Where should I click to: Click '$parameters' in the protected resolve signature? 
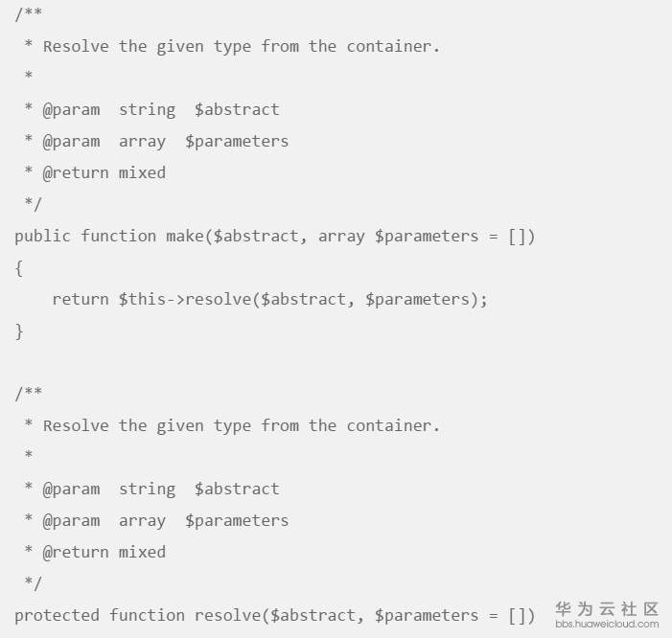tap(427, 615)
